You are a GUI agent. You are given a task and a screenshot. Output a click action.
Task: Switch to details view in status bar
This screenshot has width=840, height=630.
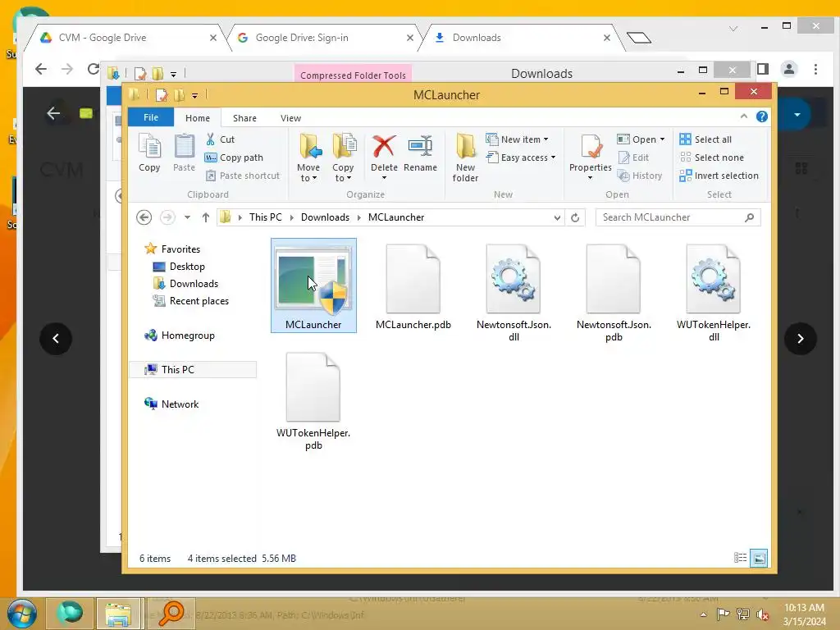(740, 558)
